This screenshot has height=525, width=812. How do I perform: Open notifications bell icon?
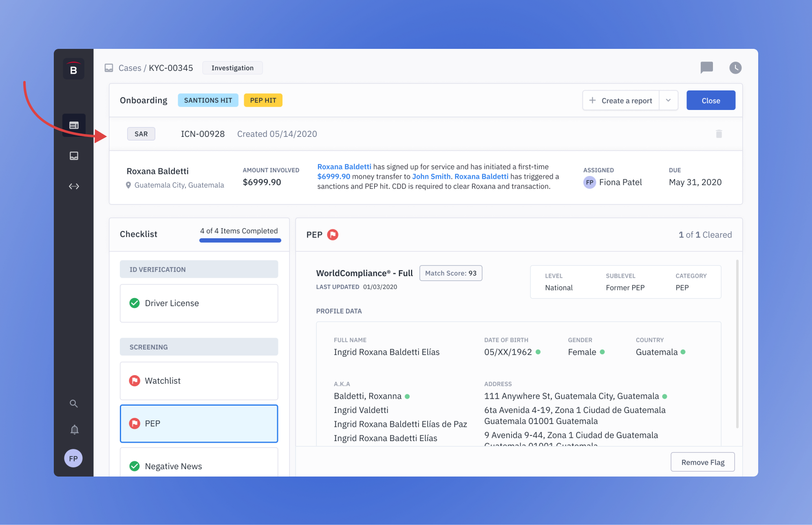point(74,430)
